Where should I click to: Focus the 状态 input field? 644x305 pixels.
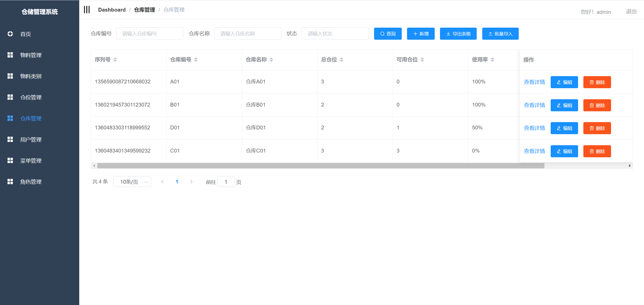(335, 33)
